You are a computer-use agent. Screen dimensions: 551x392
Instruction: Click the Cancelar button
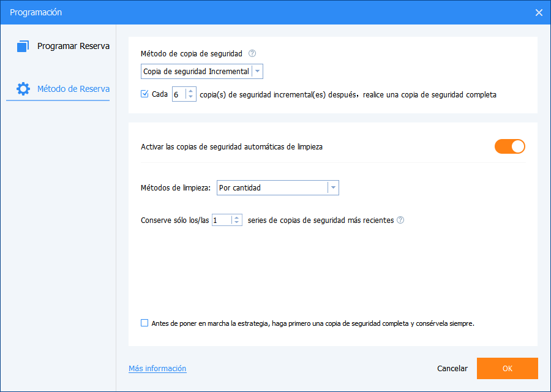click(x=452, y=369)
